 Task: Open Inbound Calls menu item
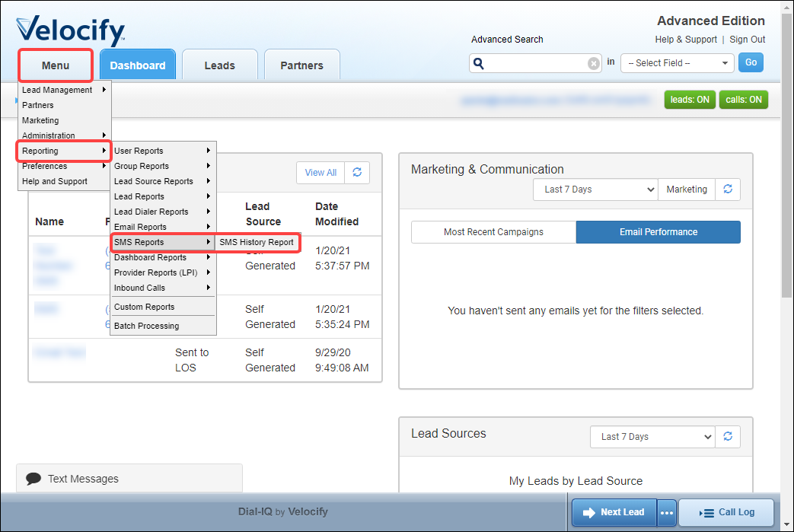163,288
